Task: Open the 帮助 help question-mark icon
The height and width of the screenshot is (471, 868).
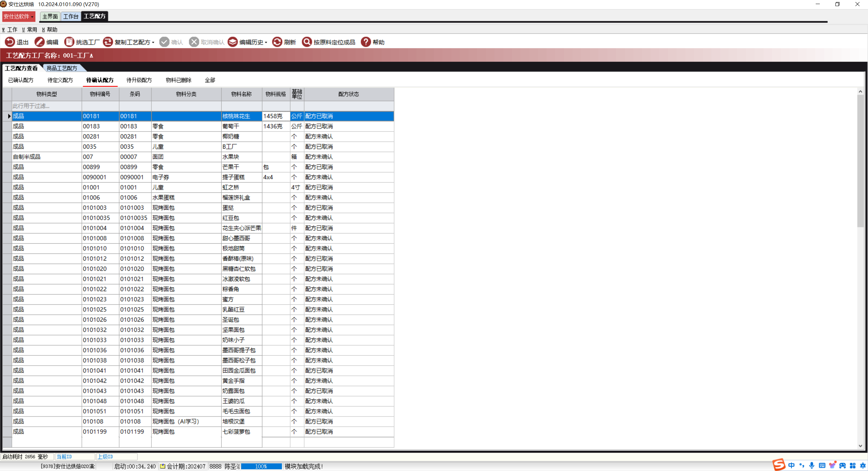Action: coord(366,42)
